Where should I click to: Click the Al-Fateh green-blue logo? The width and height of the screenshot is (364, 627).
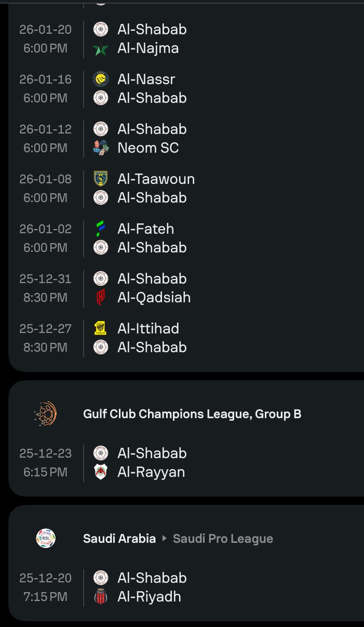101,229
